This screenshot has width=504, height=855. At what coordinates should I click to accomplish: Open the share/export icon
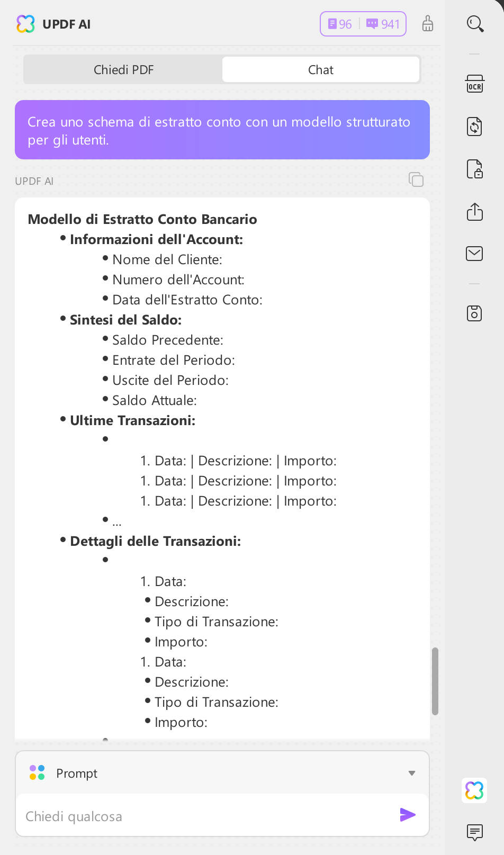[475, 212]
